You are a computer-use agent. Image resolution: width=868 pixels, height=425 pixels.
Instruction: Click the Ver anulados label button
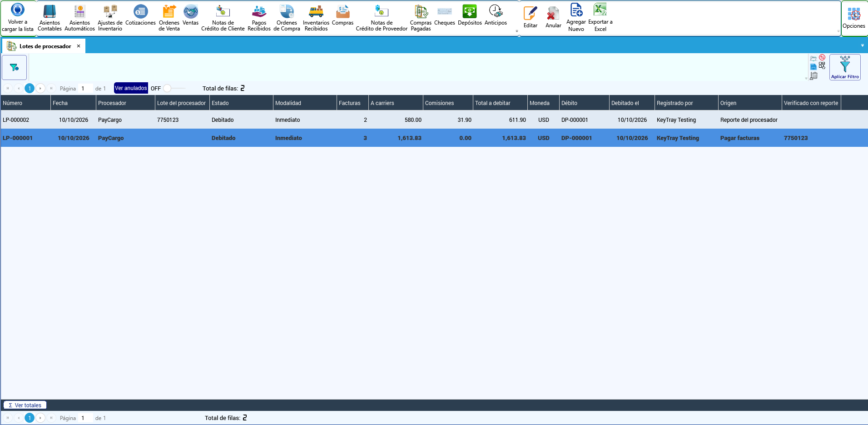point(131,88)
